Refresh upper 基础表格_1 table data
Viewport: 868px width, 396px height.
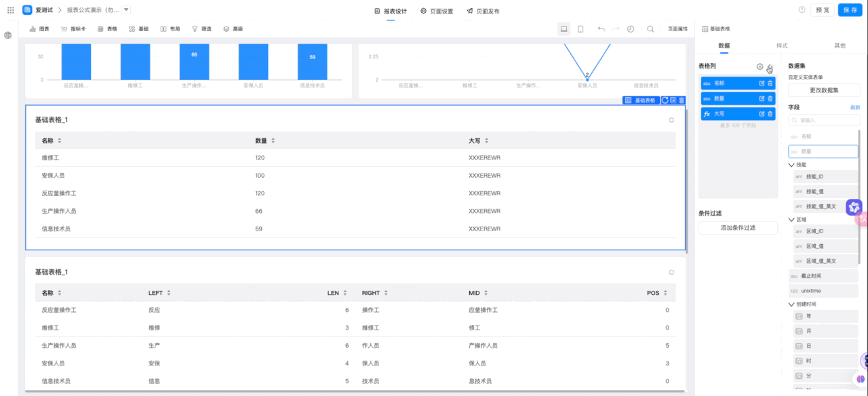click(x=671, y=120)
